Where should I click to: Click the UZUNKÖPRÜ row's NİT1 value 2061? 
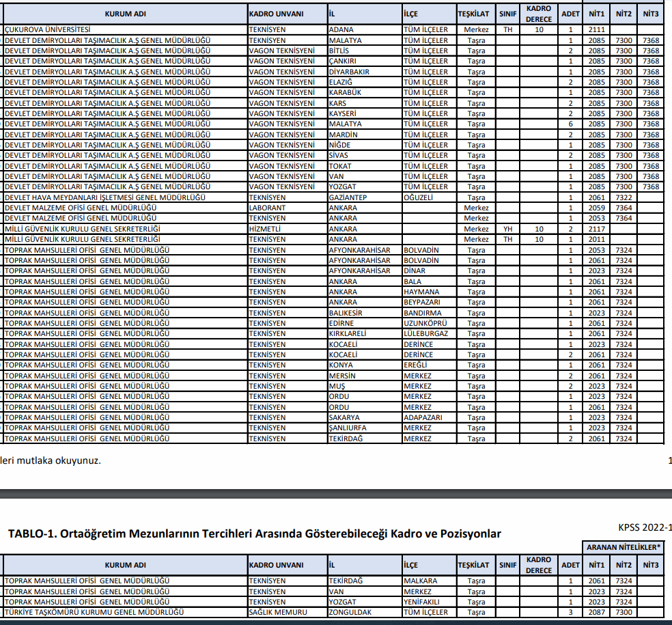(596, 323)
